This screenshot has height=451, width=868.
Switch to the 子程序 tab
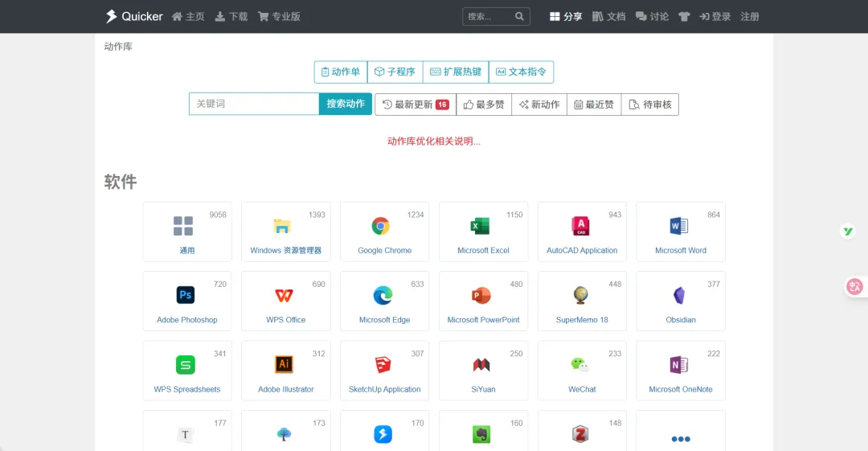(x=395, y=72)
